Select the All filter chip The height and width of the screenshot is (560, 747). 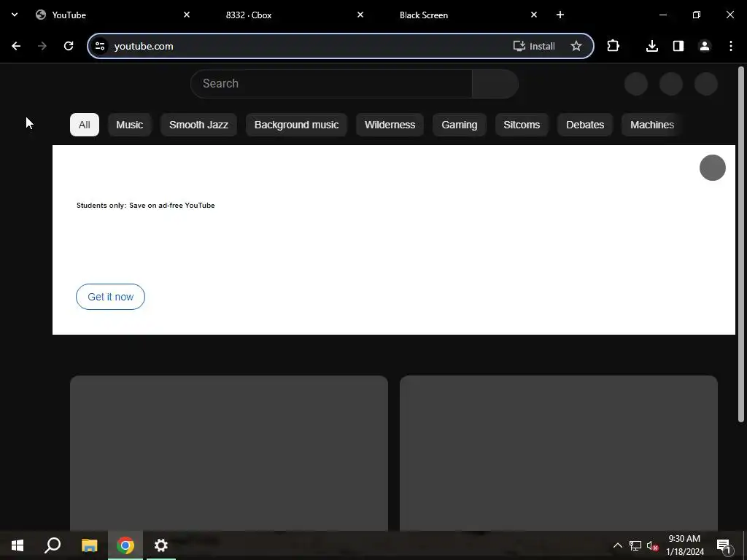pyautogui.click(x=85, y=125)
